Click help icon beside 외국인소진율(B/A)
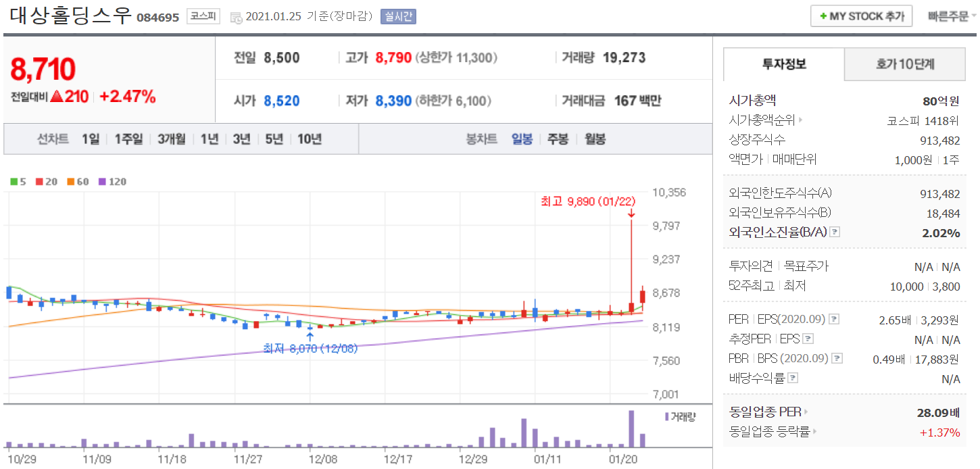The image size is (980, 469). [x=835, y=232]
